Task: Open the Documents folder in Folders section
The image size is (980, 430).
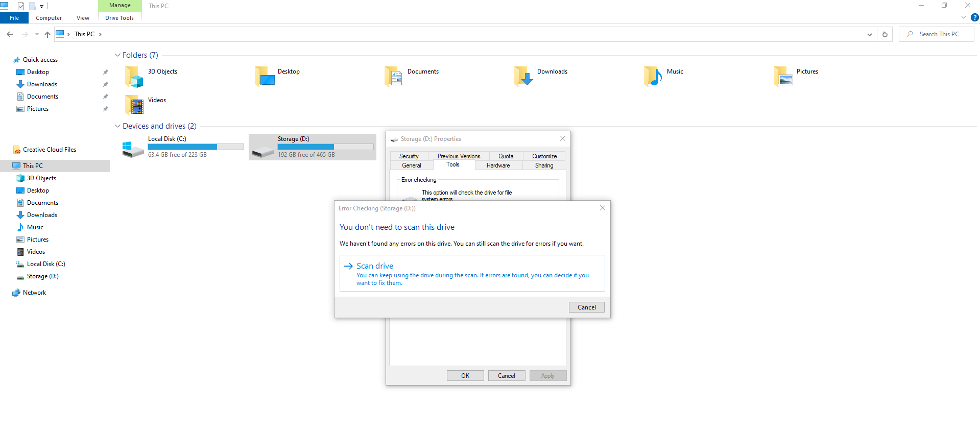Action: click(x=394, y=77)
